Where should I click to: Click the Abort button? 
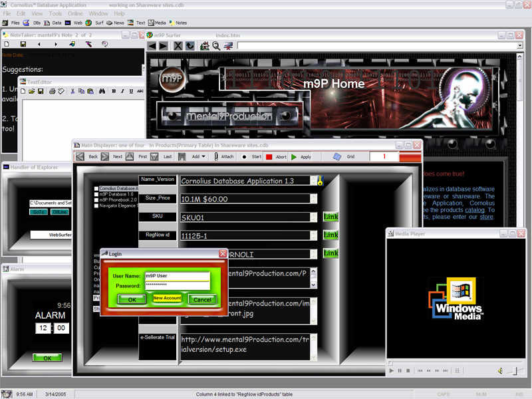click(277, 157)
